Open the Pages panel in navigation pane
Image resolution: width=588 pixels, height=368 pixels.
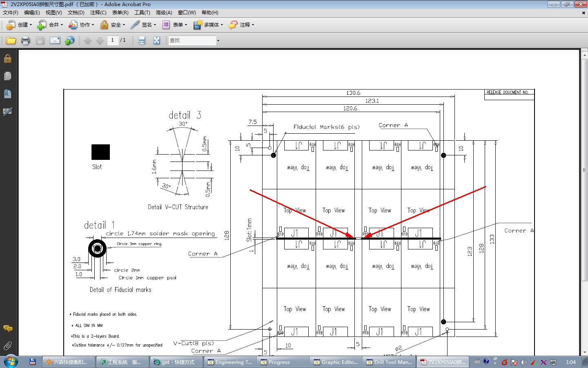(7, 76)
